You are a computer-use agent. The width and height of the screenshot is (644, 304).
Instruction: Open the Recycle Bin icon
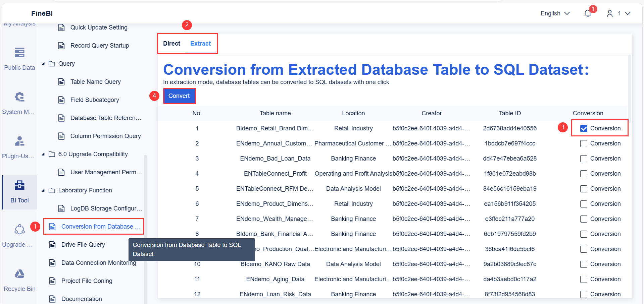[19, 274]
